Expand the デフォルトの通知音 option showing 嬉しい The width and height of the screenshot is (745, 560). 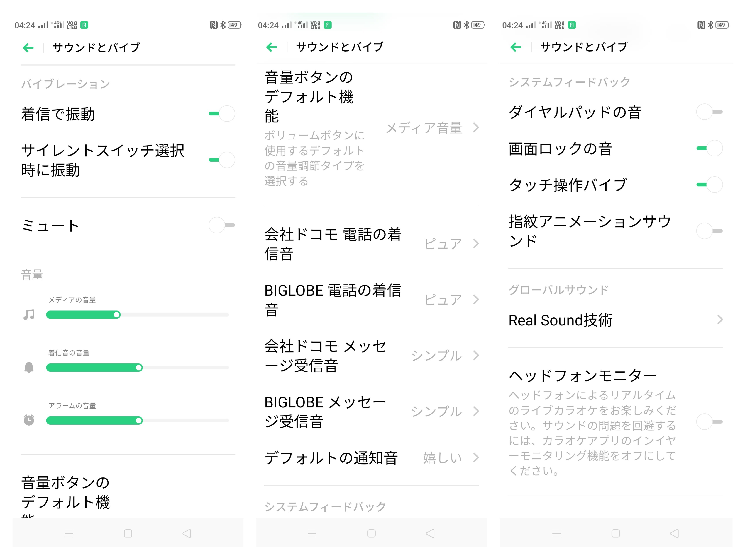[x=475, y=457]
